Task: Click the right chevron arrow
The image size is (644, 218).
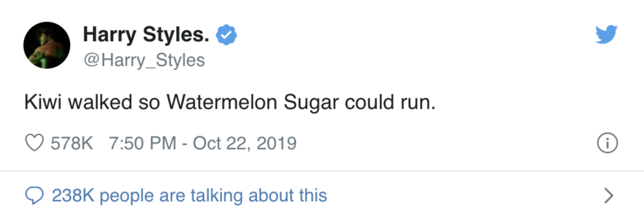Action: tap(609, 196)
